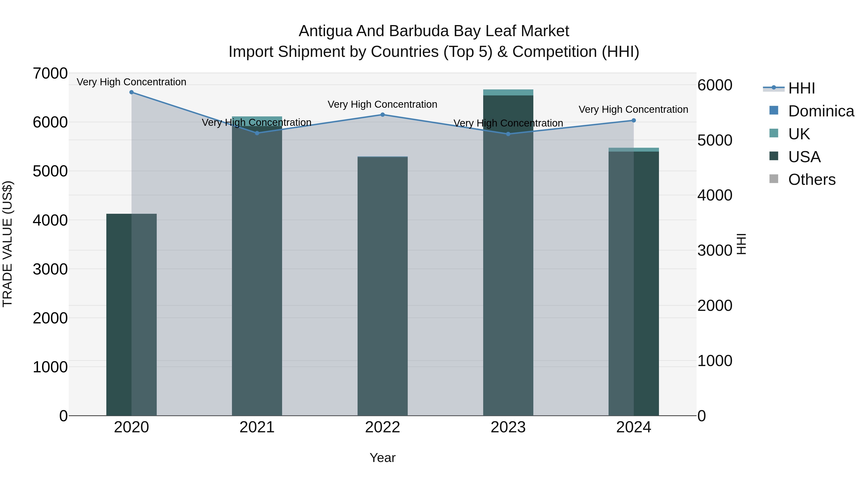Click the UK teal legend swatch
This screenshot has height=488, width=868.
tap(774, 133)
